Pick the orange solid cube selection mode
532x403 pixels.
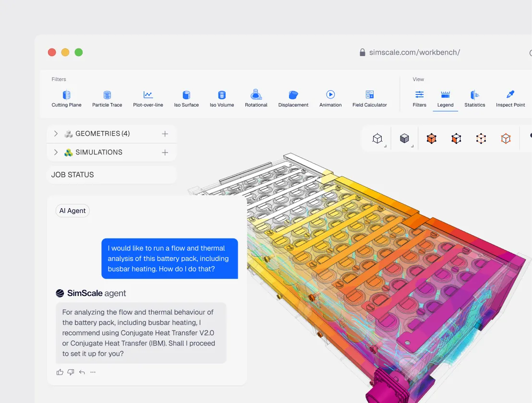click(x=432, y=138)
